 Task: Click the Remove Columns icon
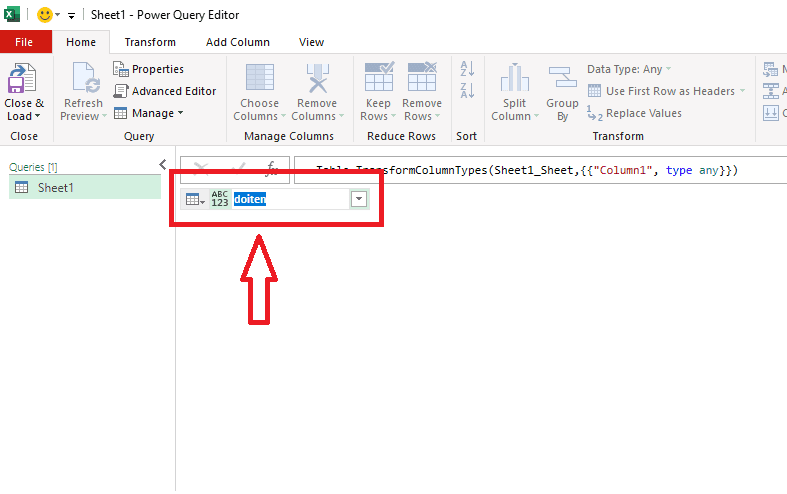pos(318,78)
